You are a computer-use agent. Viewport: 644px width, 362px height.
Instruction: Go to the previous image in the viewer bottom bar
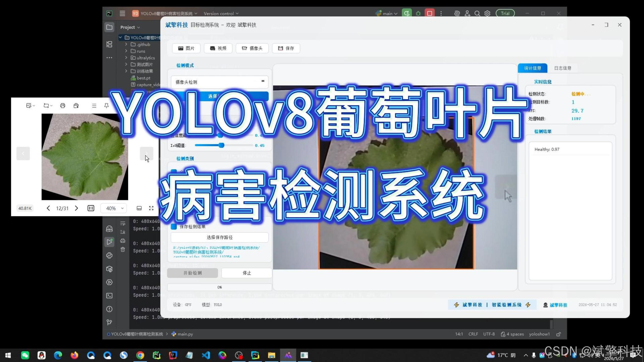click(48, 208)
